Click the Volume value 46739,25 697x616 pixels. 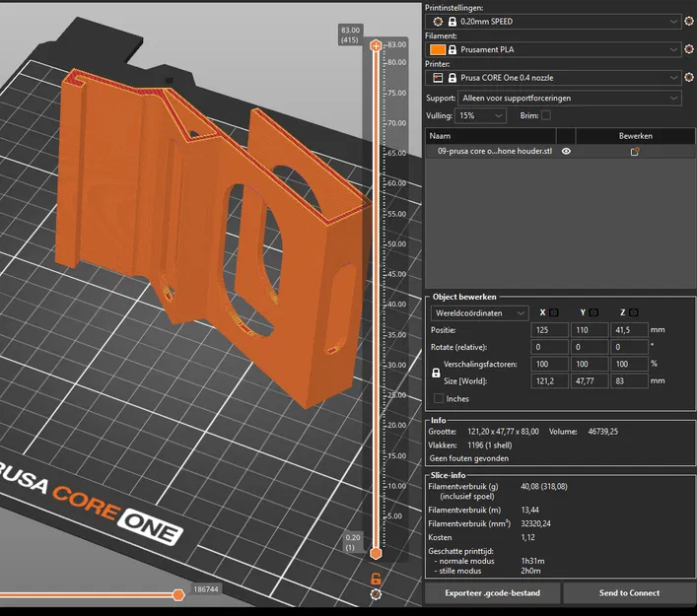coord(602,432)
